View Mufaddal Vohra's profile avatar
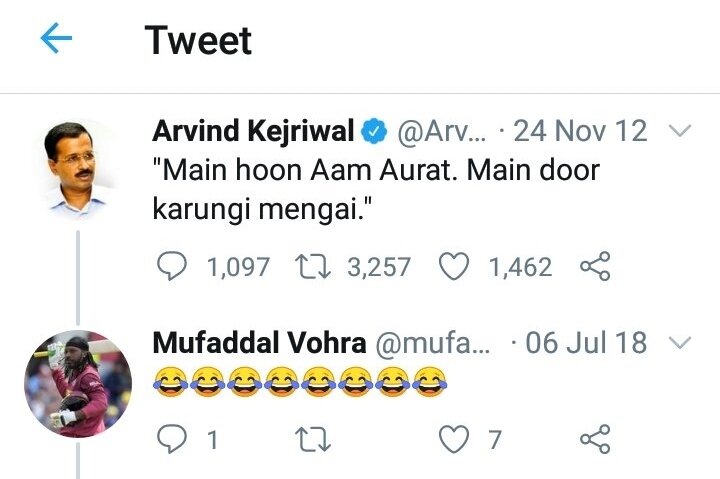The height and width of the screenshot is (479, 720). (x=78, y=385)
